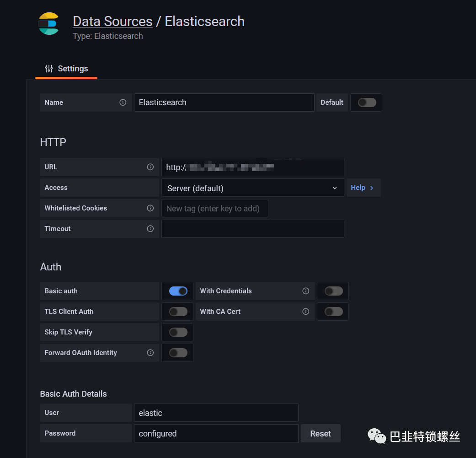Click the Whitelisted Cookies tag input

(214, 208)
